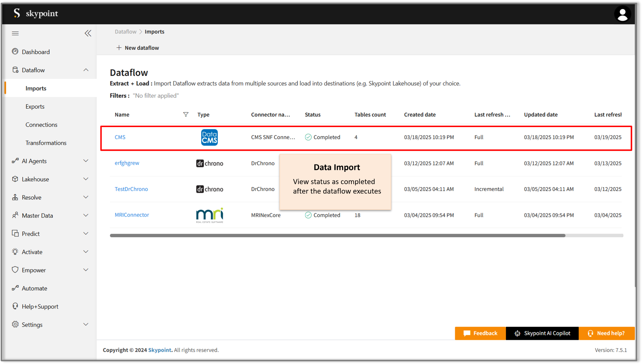Screen dimensions: 642x364
Task: Switch to the Exports tab
Action: tap(35, 106)
